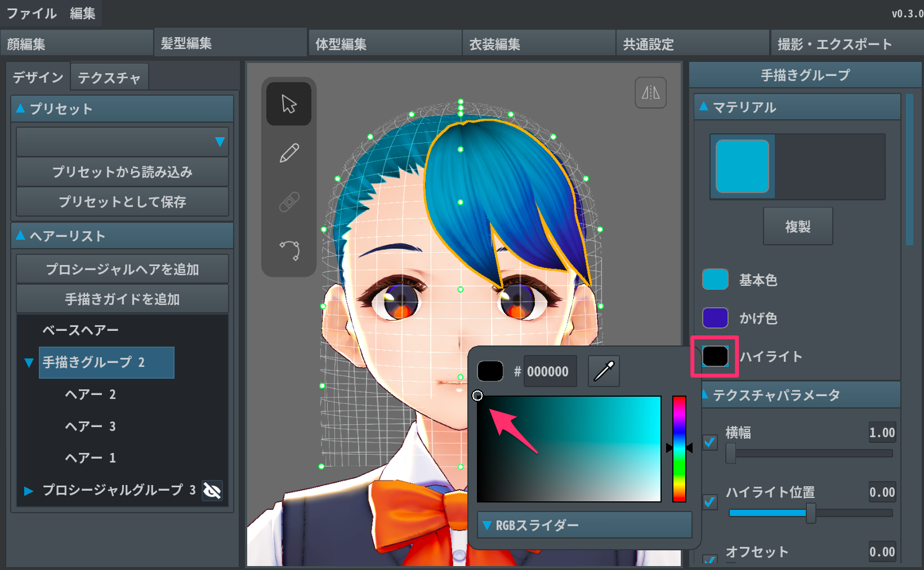Select 手描きグループ 2 in hair list
The width and height of the screenshot is (924, 570).
(x=106, y=362)
